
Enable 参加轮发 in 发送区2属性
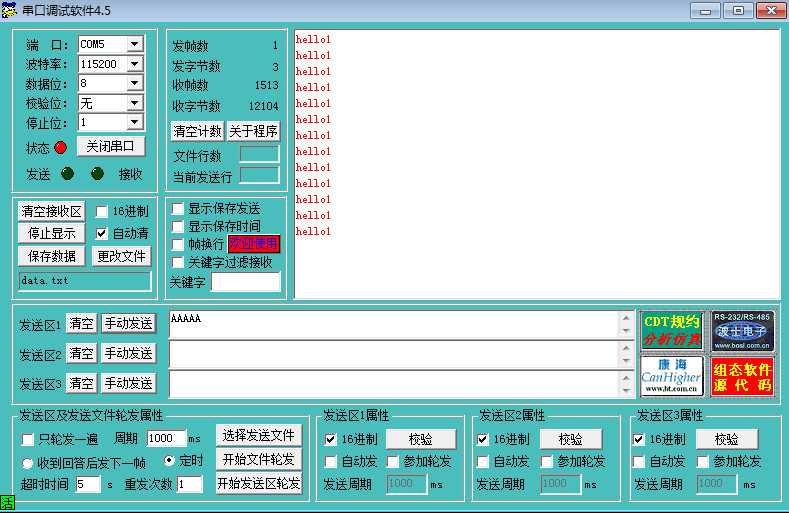click(x=547, y=461)
